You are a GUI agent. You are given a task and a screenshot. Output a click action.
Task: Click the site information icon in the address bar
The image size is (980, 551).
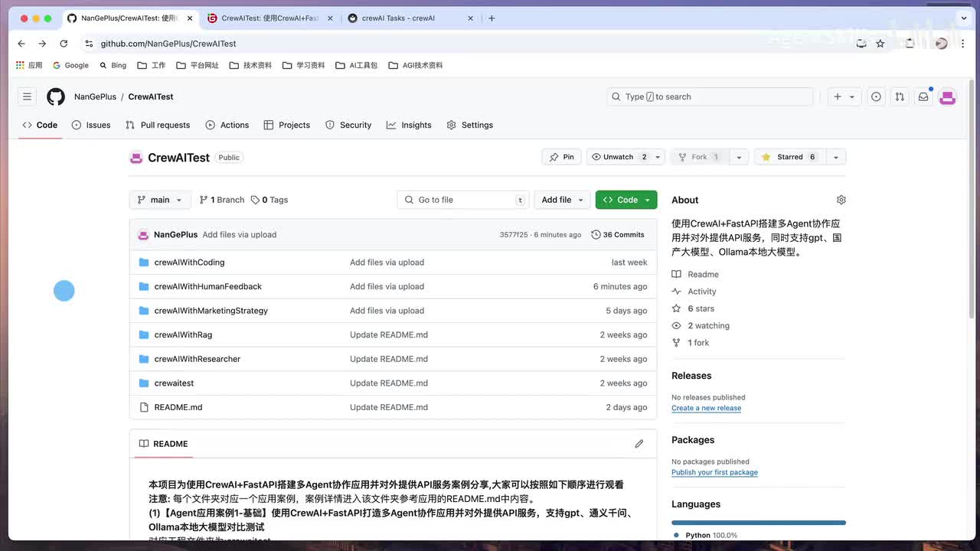tap(89, 44)
